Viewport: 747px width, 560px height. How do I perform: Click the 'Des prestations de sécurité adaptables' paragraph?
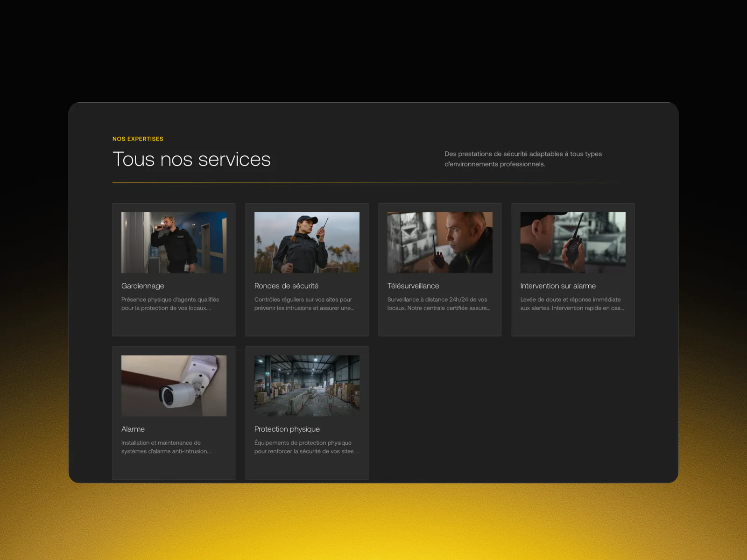click(x=523, y=159)
